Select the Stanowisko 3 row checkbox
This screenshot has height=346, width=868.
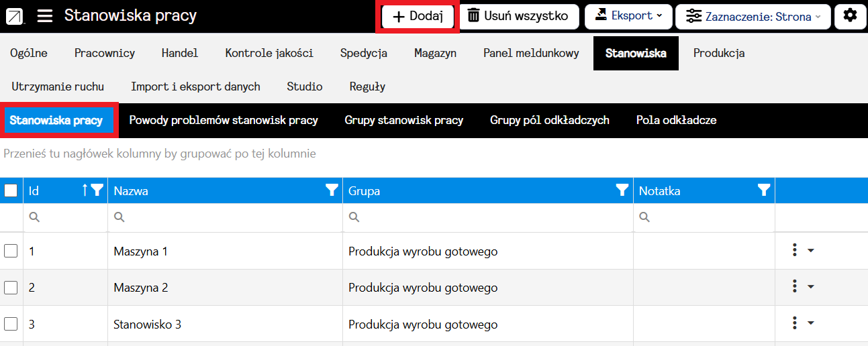coord(11,324)
